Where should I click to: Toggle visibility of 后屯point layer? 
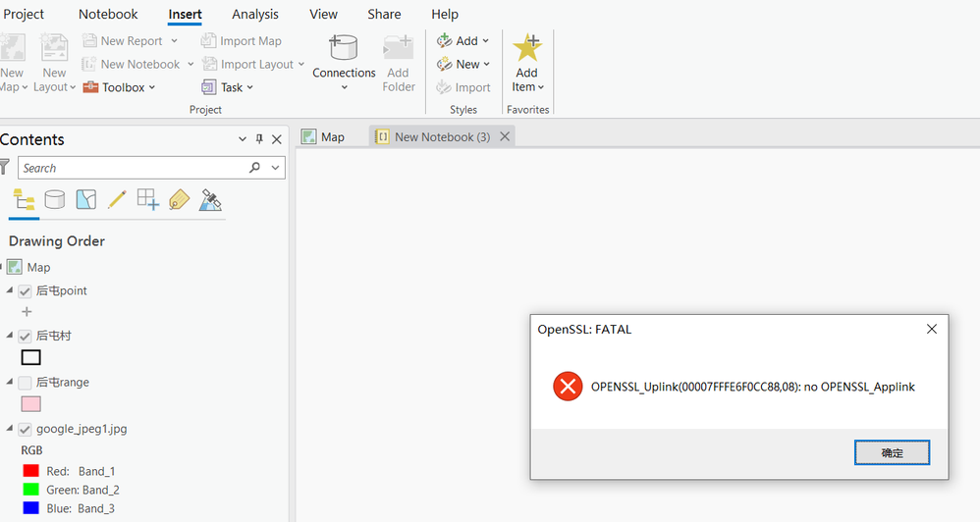[25, 291]
